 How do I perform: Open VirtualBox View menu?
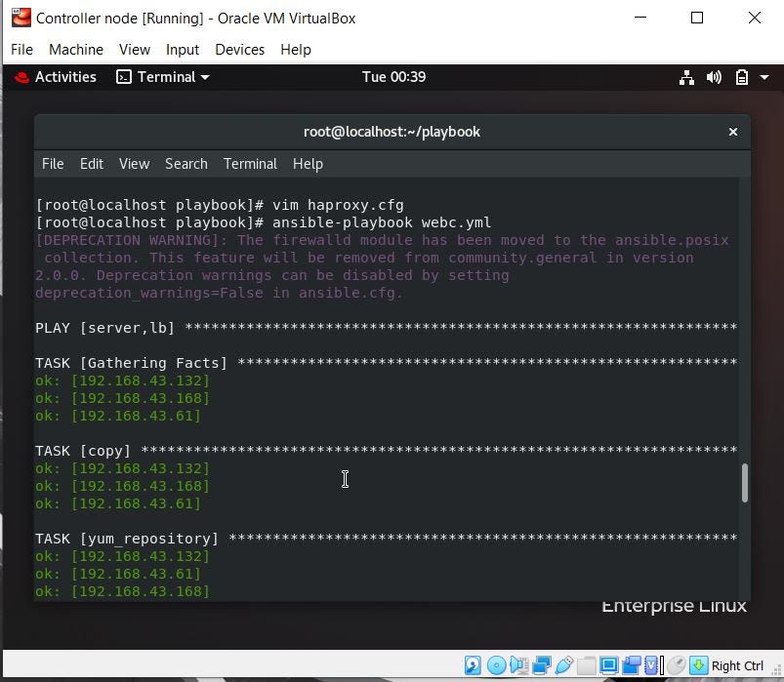135,50
